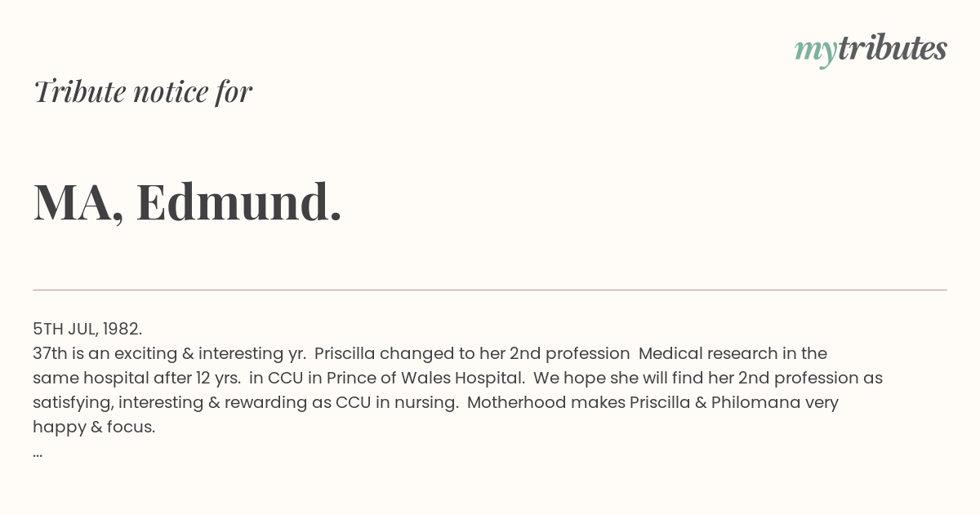Click the line starting 'satisfying, interesting & rewarding'
Image resolution: width=980 pixels, height=514 pixels.
(x=435, y=402)
